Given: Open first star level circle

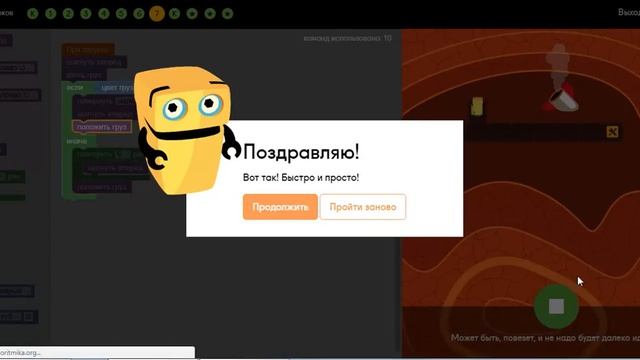Looking at the screenshot, I should tap(192, 13).
